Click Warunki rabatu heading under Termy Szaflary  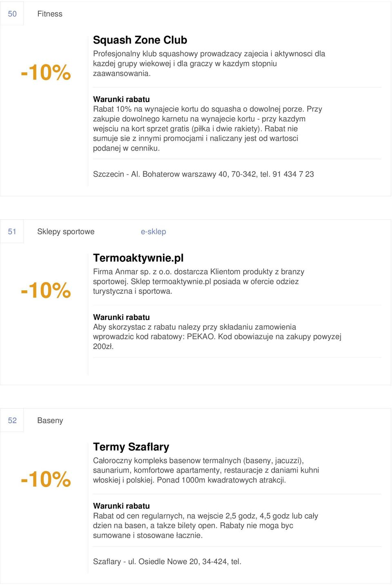pos(121,506)
